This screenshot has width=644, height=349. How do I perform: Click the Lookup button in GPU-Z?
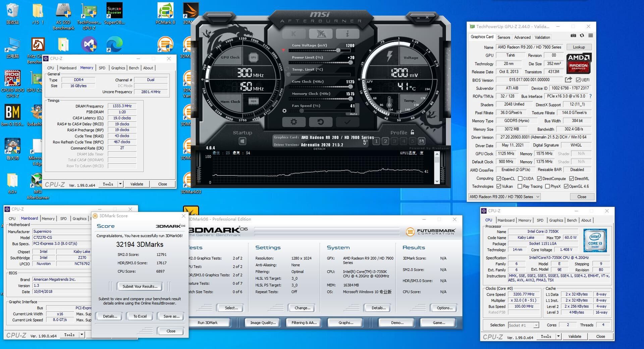pyautogui.click(x=579, y=47)
